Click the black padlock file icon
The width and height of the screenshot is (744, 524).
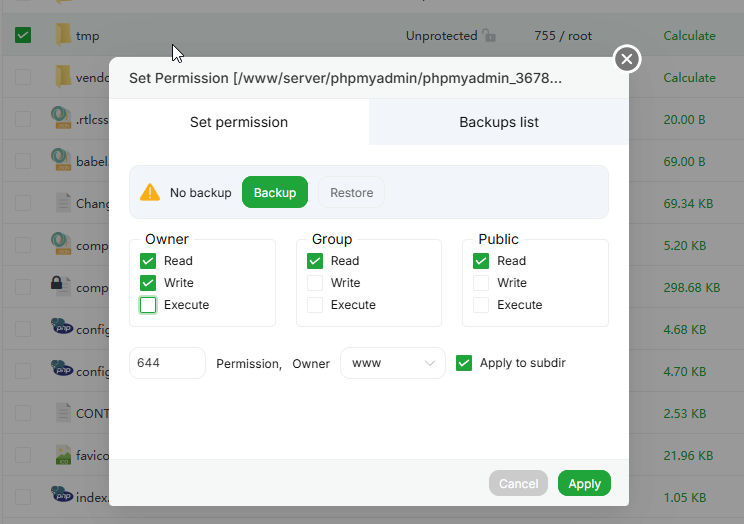[63, 287]
